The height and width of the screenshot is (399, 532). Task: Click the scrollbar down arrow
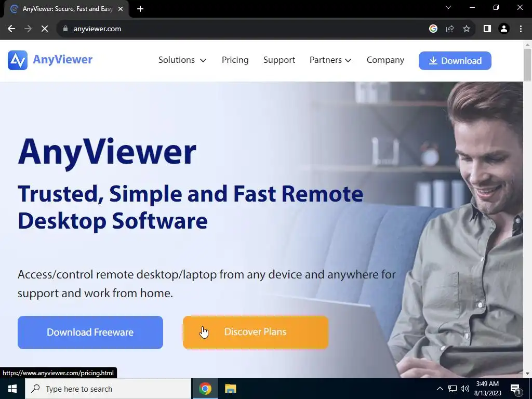click(527, 374)
